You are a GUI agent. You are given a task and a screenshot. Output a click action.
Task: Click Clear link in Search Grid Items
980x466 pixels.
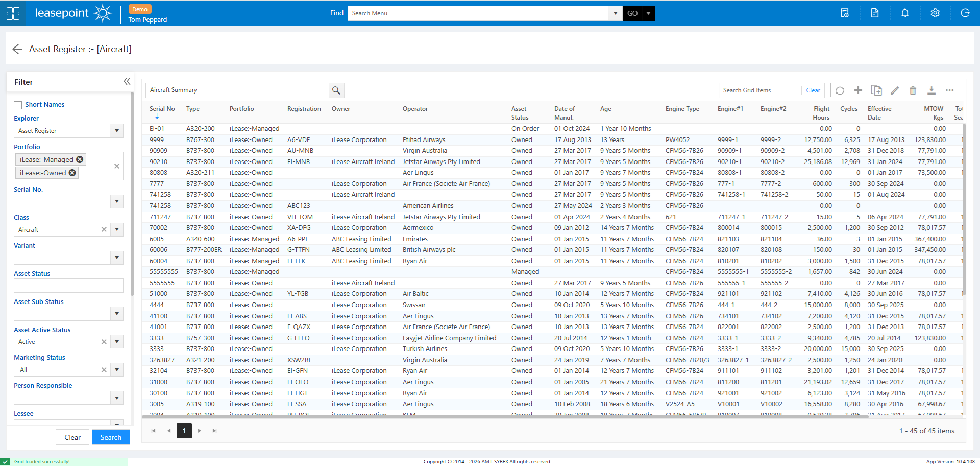[813, 90]
